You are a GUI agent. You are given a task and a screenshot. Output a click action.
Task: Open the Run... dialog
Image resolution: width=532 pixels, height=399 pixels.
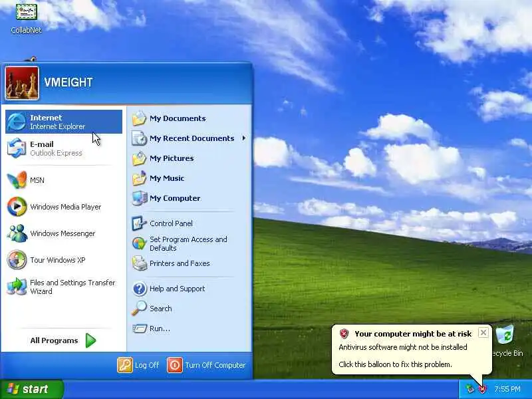click(x=190, y=329)
